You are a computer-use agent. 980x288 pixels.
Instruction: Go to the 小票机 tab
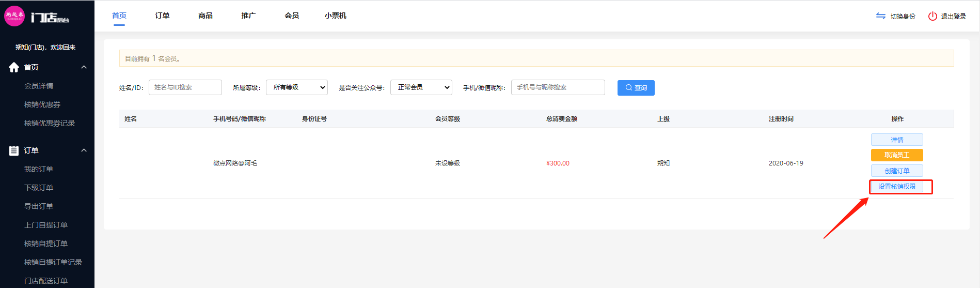[x=335, y=16]
